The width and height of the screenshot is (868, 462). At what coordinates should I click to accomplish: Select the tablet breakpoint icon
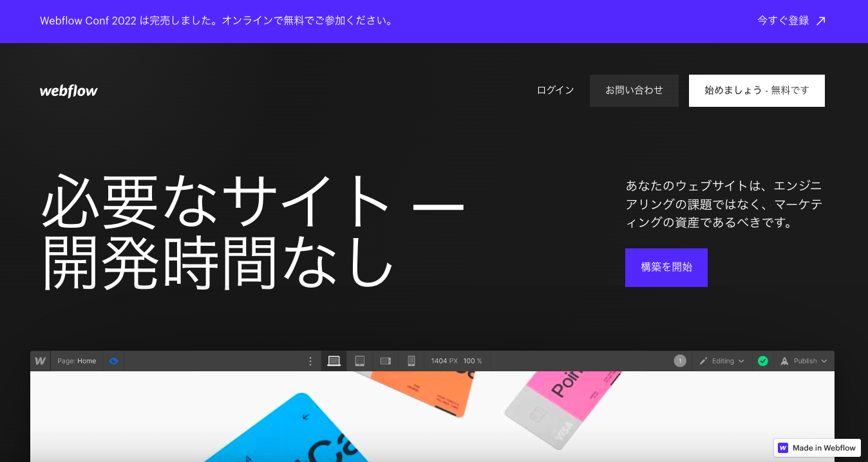[360, 361]
